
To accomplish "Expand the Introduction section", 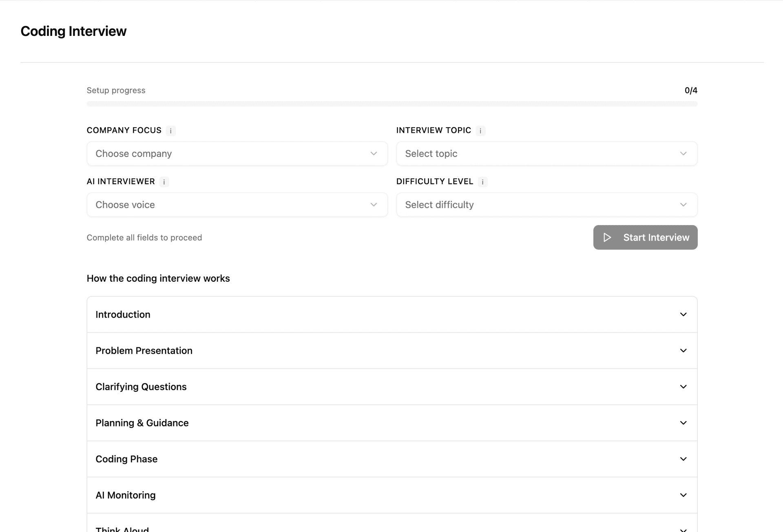I will [x=392, y=314].
